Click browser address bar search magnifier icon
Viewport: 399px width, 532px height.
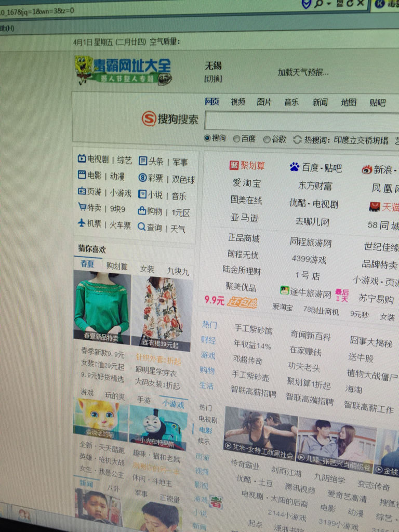(318, 4)
